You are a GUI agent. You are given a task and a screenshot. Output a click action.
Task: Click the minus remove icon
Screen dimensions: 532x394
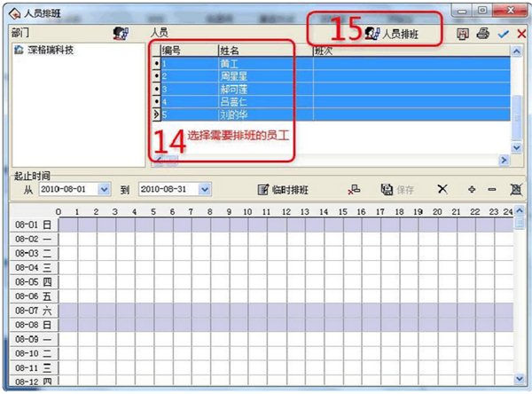492,189
